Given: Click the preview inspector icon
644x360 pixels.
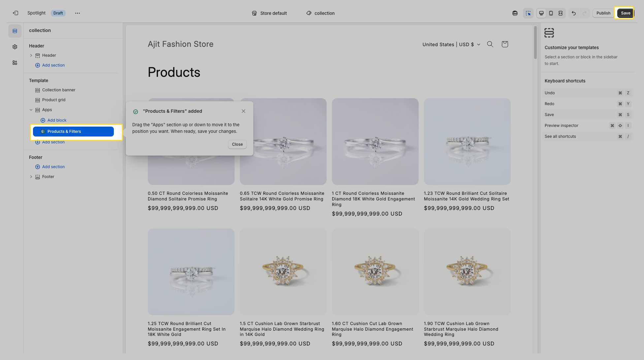Looking at the screenshot, I should tap(528, 13).
